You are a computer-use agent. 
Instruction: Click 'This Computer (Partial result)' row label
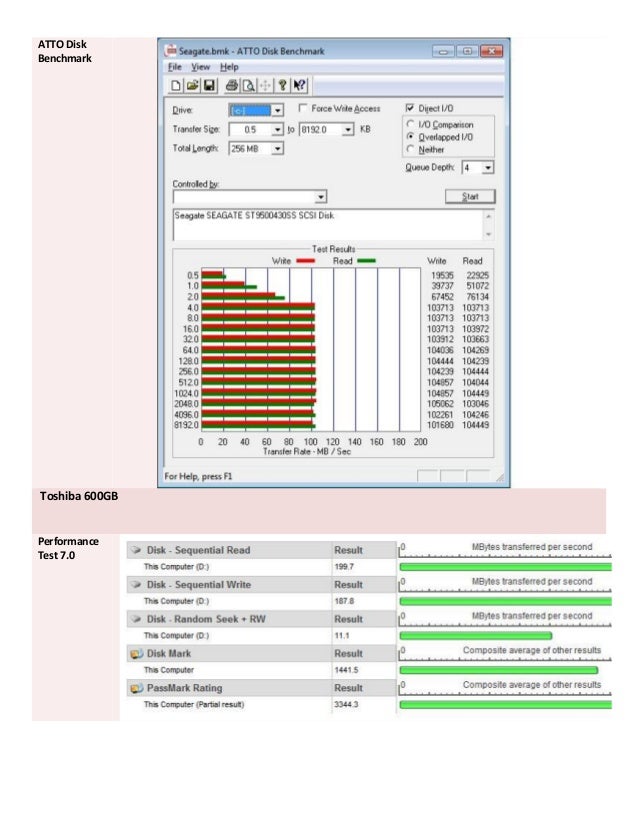tap(194, 704)
